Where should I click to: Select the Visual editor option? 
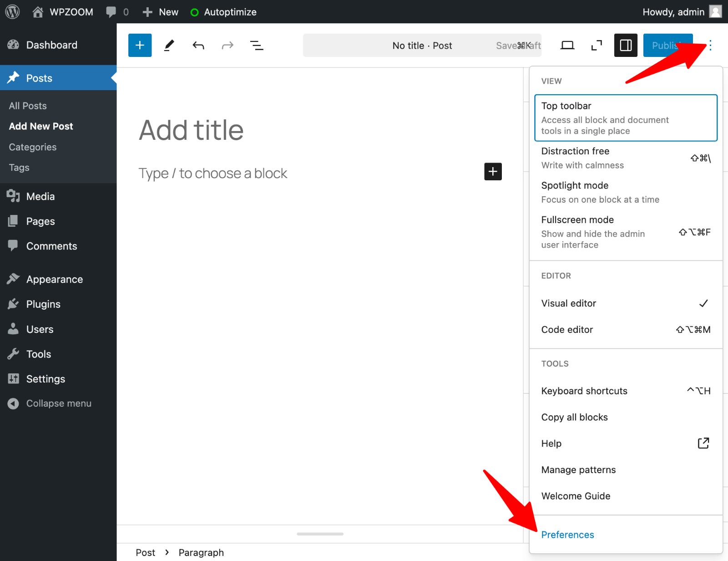coord(626,303)
